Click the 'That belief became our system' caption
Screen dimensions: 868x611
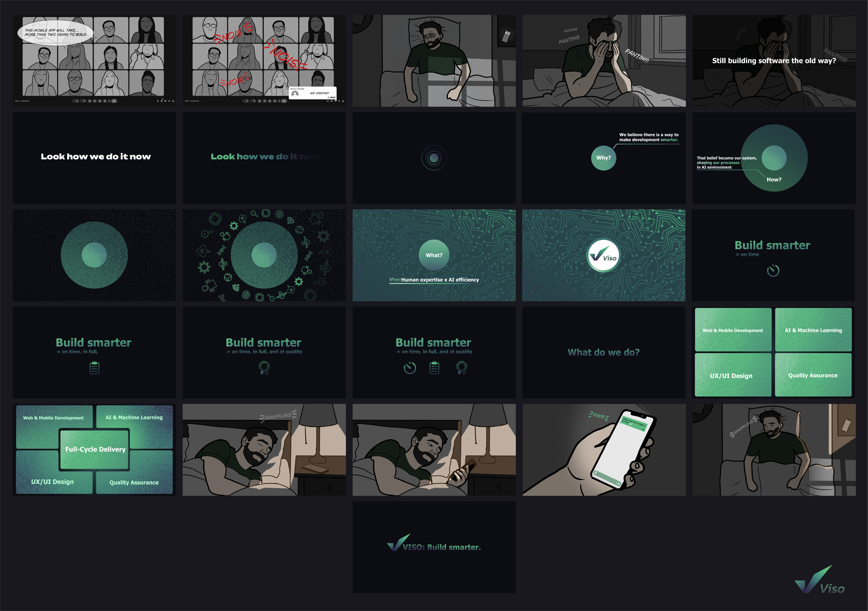pyautogui.click(x=726, y=163)
